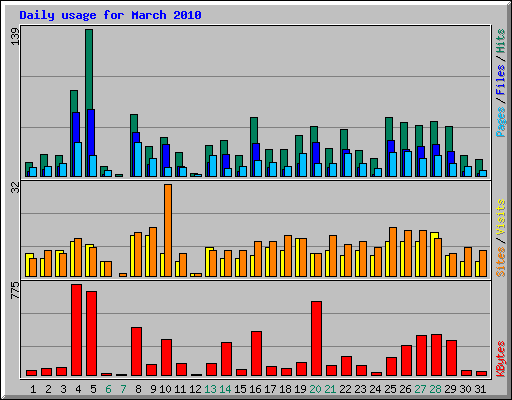Click the tall orange visits bar for day 10
This screenshot has height=400, width=512.
coord(168,230)
